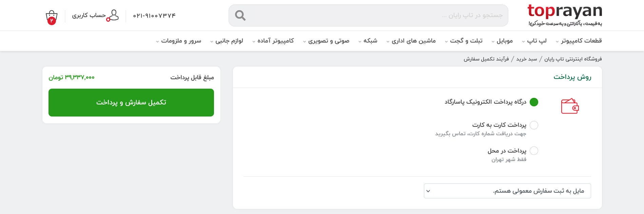Open the شبکه menu item
Viewport: 644px width, 214px height.
pos(368,41)
